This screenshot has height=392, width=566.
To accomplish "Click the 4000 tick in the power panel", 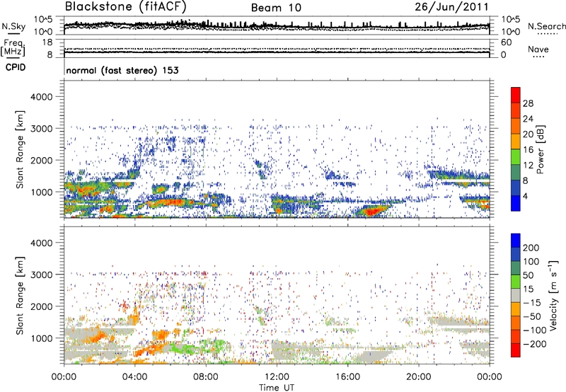I will pos(41,97).
